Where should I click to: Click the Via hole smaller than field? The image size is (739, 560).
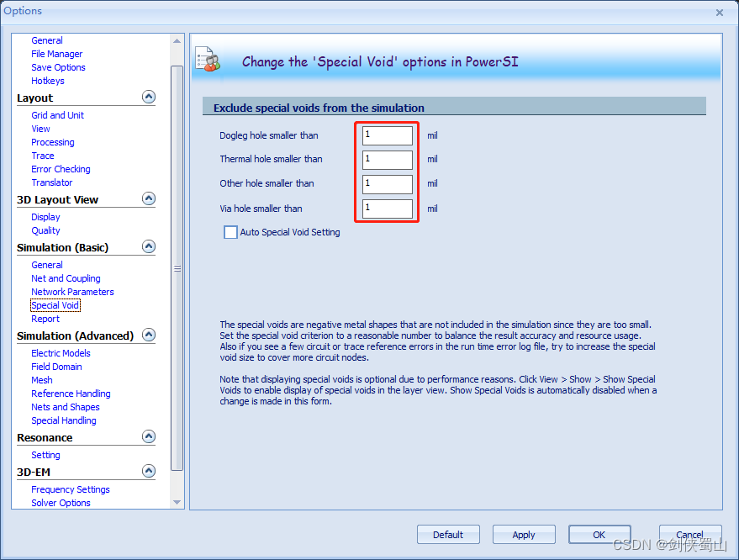(388, 209)
